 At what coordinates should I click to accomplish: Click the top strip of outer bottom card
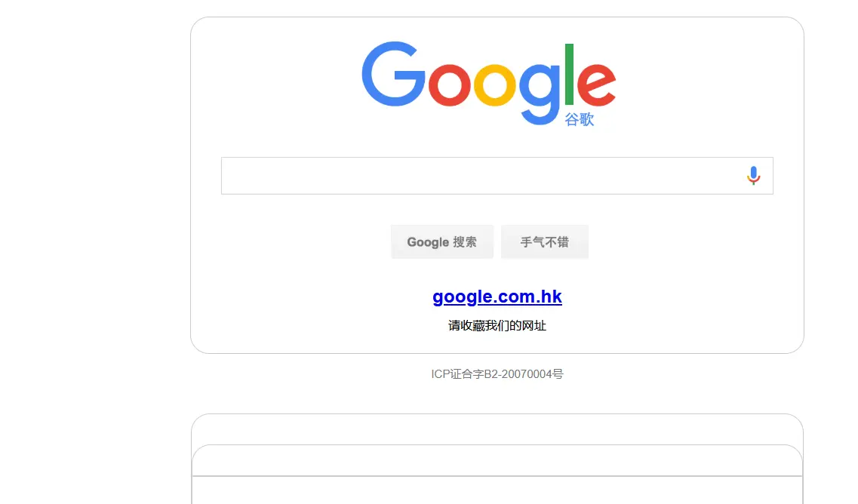tap(497, 429)
